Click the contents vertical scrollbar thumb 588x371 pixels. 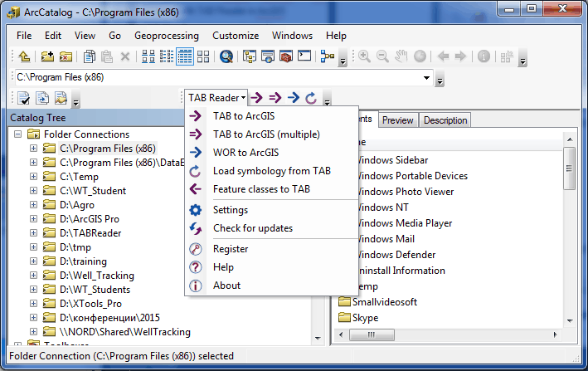pos(570,168)
